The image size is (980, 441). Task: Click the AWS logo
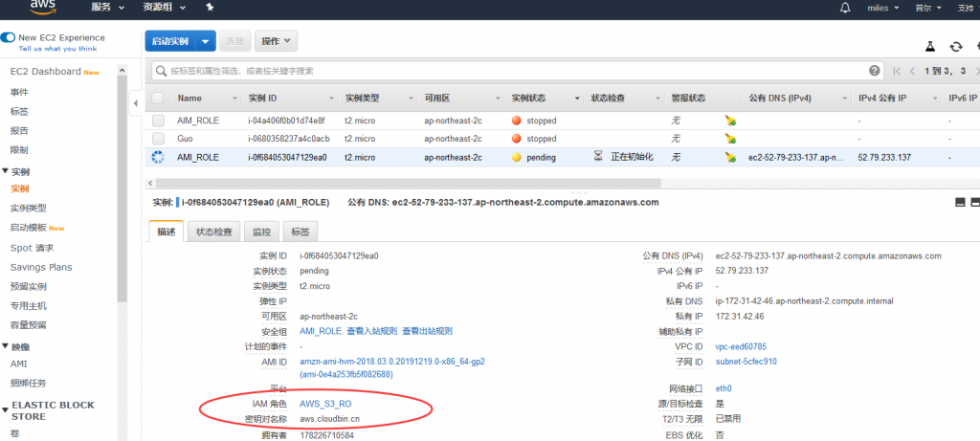click(x=43, y=7)
